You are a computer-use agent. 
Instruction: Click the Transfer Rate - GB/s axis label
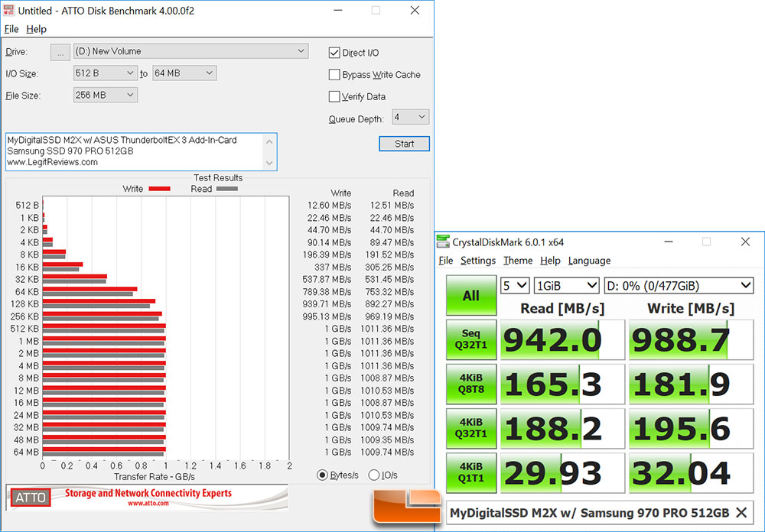[x=155, y=476]
